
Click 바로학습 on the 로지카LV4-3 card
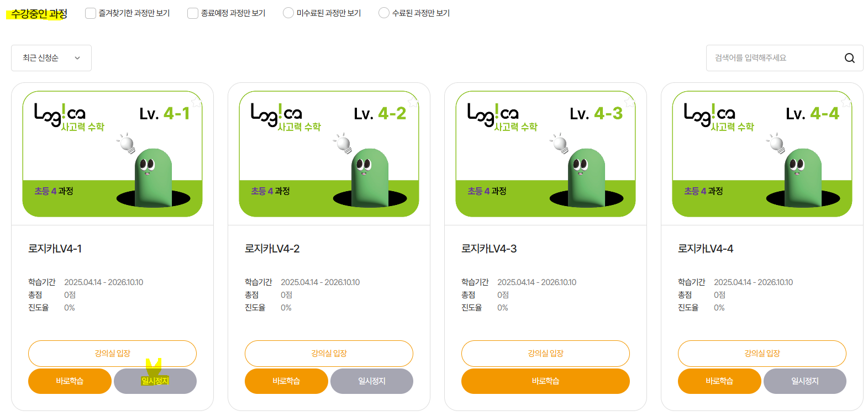click(x=545, y=381)
